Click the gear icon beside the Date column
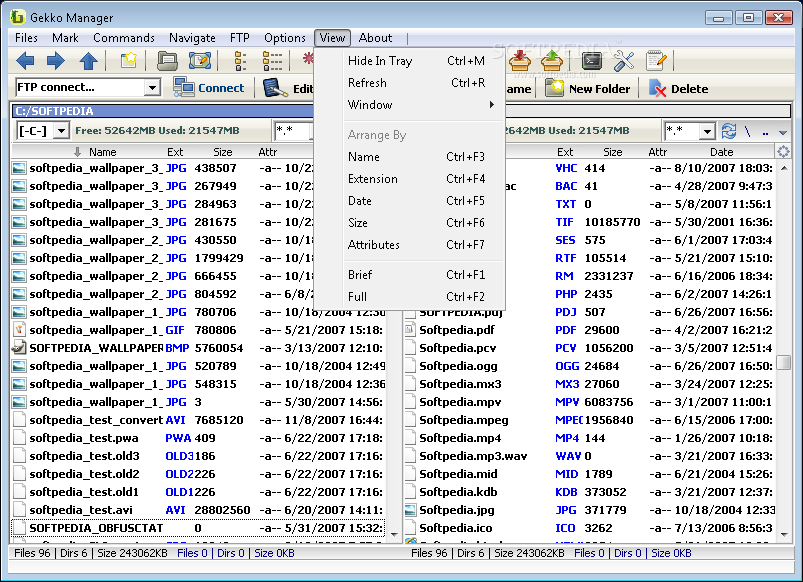803x582 pixels. point(783,152)
